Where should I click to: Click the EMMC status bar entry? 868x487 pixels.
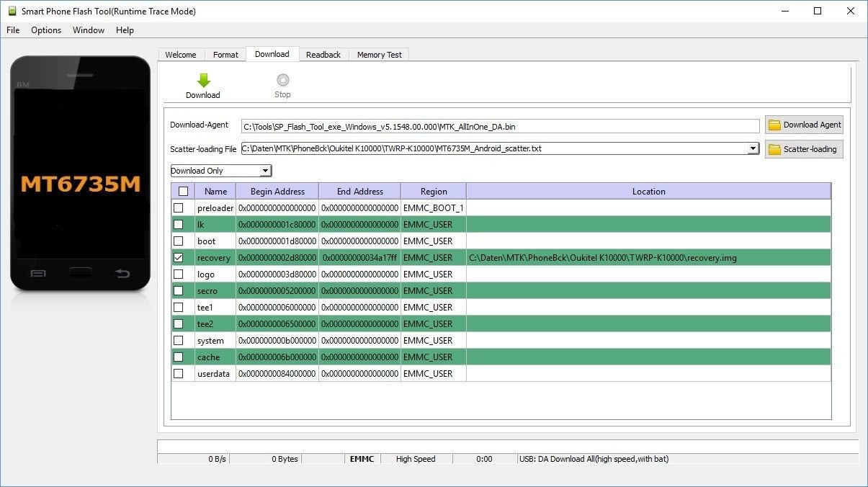[x=362, y=459]
